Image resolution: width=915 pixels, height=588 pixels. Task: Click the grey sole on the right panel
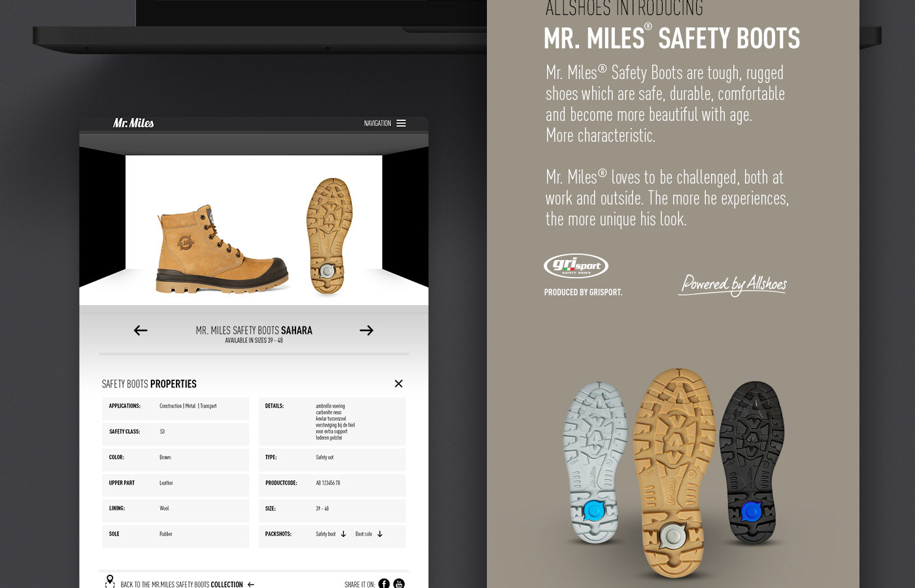click(x=595, y=463)
